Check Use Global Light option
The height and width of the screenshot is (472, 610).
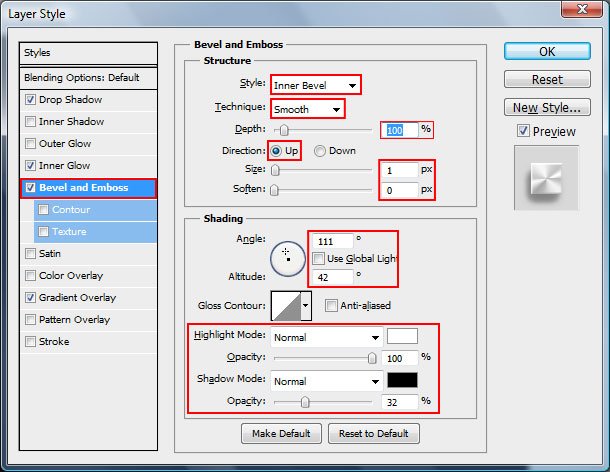[318, 258]
